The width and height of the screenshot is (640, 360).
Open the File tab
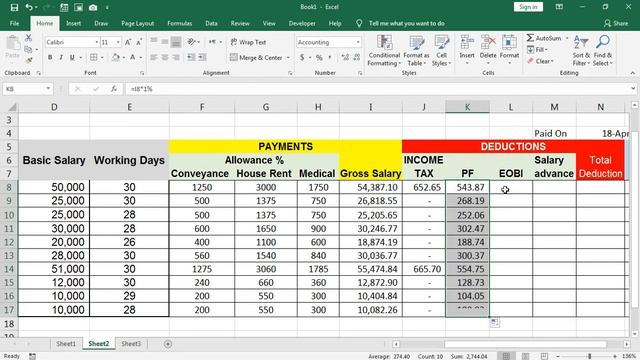tap(14, 23)
